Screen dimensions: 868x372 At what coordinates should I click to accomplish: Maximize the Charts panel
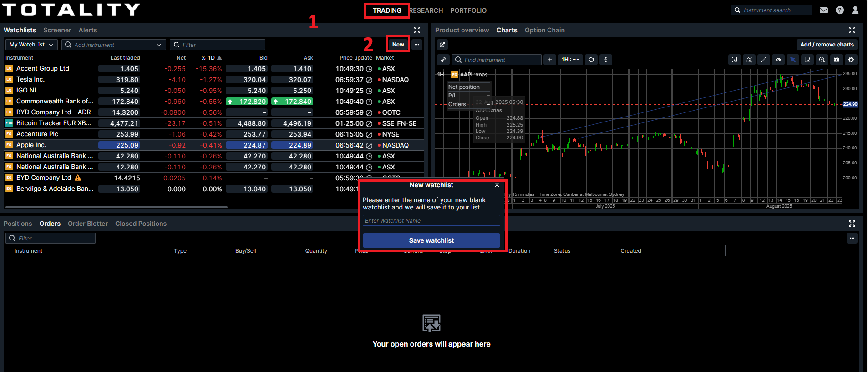[x=852, y=30]
